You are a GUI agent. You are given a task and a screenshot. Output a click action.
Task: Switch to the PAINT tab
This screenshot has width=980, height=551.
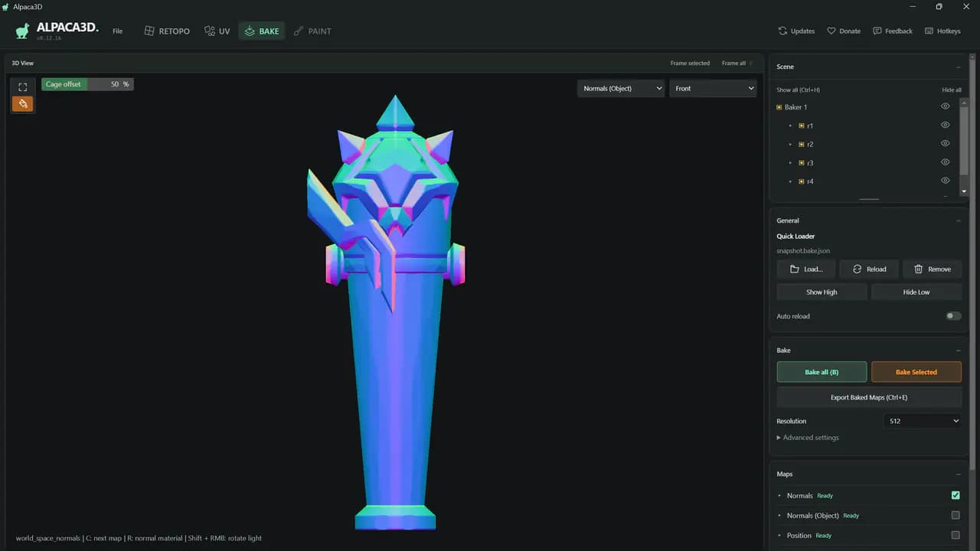tap(312, 31)
